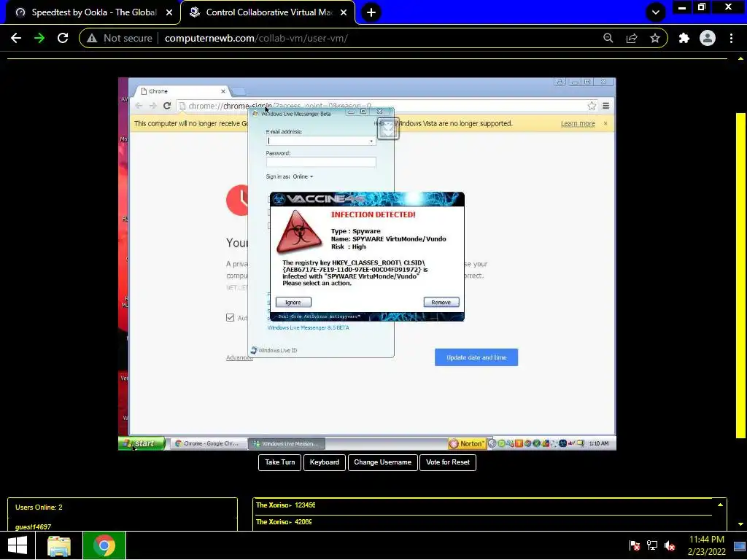Click the biohazard warning icon in alert

(299, 231)
